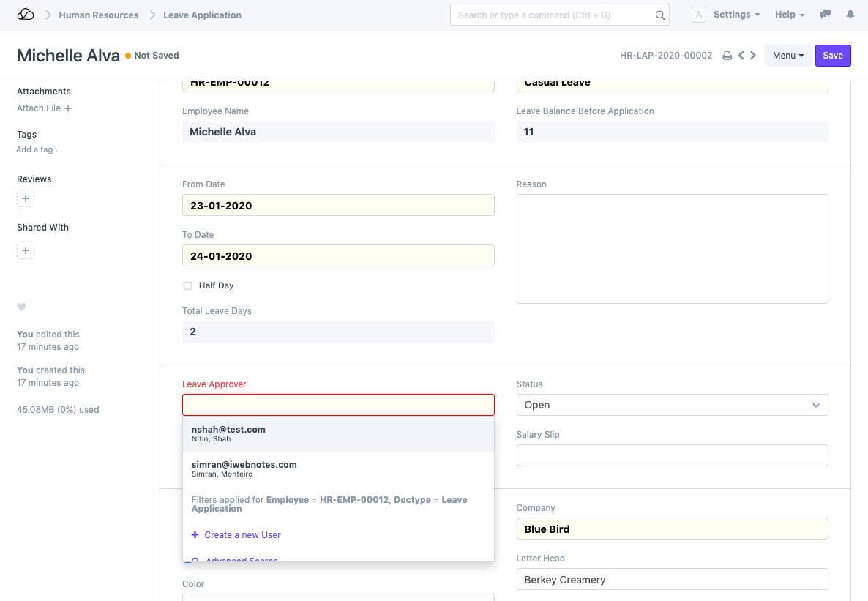Click the Save button
The height and width of the screenshot is (601, 868).
[x=833, y=56]
